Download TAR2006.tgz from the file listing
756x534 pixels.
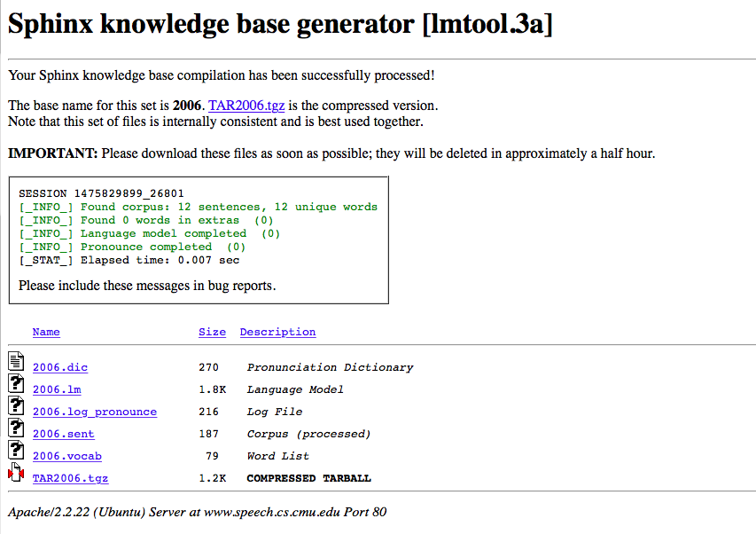[70, 478]
